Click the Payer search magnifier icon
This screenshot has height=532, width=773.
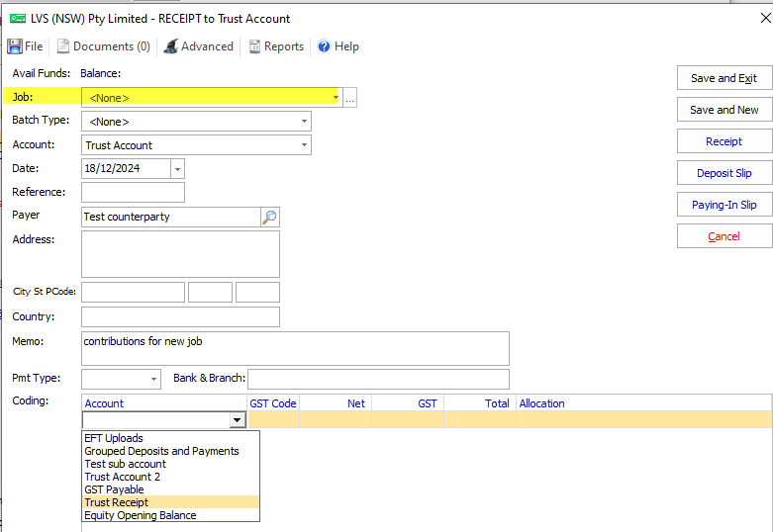pos(270,217)
